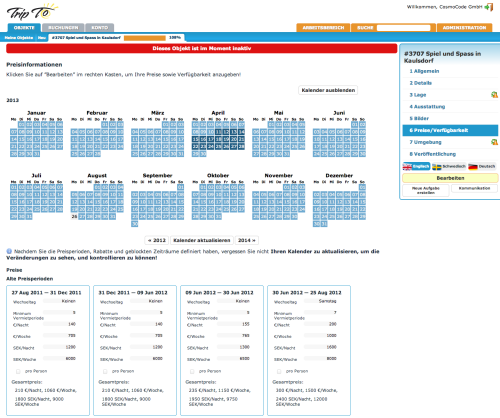Click Neue Aufgabe erstellen button

click(x=426, y=190)
